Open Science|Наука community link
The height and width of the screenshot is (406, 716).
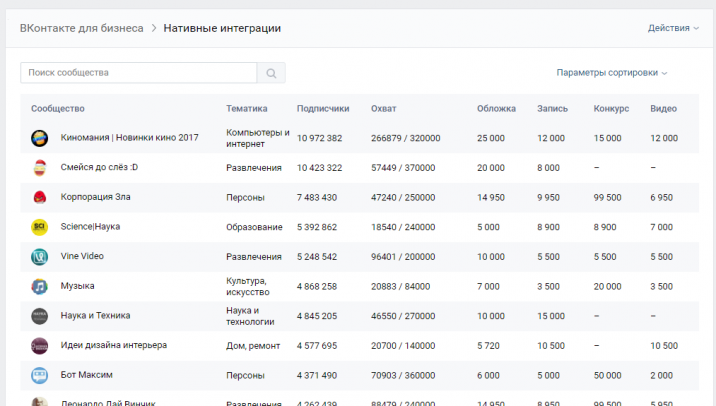coord(90,227)
